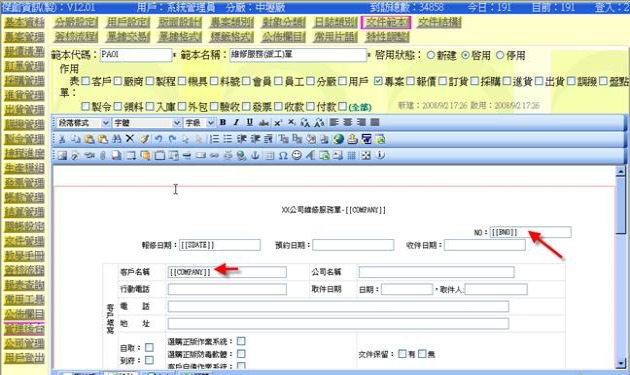
Task: Insert a bulleted list
Action: pyautogui.click(x=227, y=139)
